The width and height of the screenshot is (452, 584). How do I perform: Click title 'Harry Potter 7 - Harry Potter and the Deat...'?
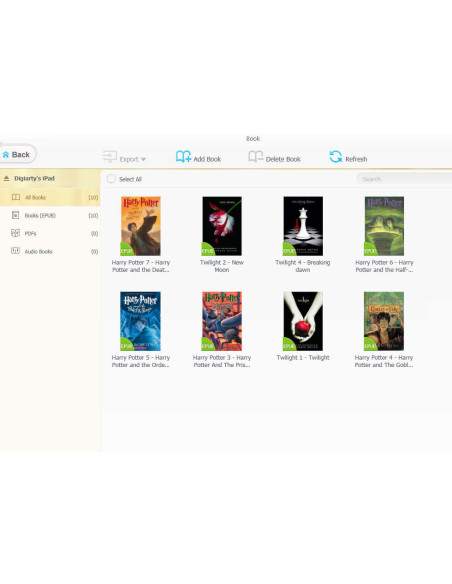pos(141,266)
